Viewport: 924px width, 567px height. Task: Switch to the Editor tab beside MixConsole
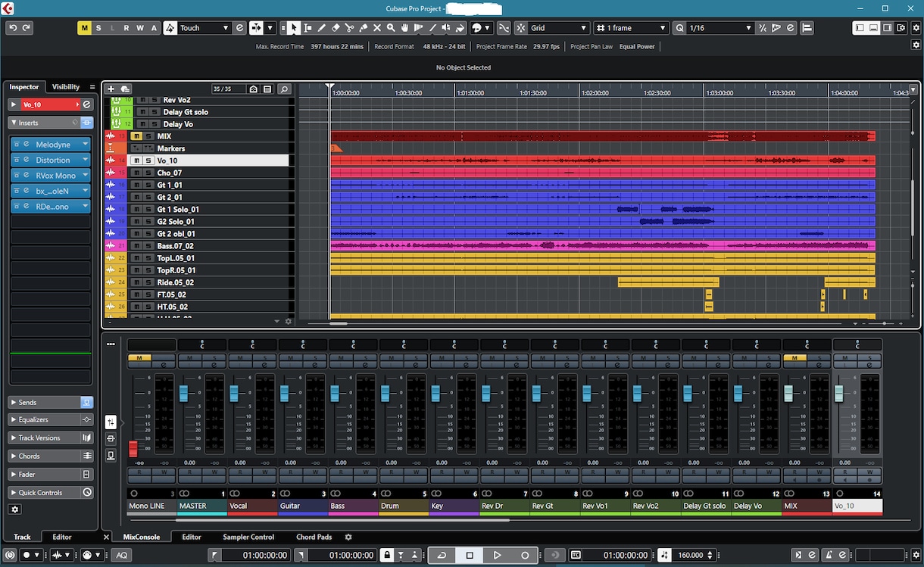[192, 537]
